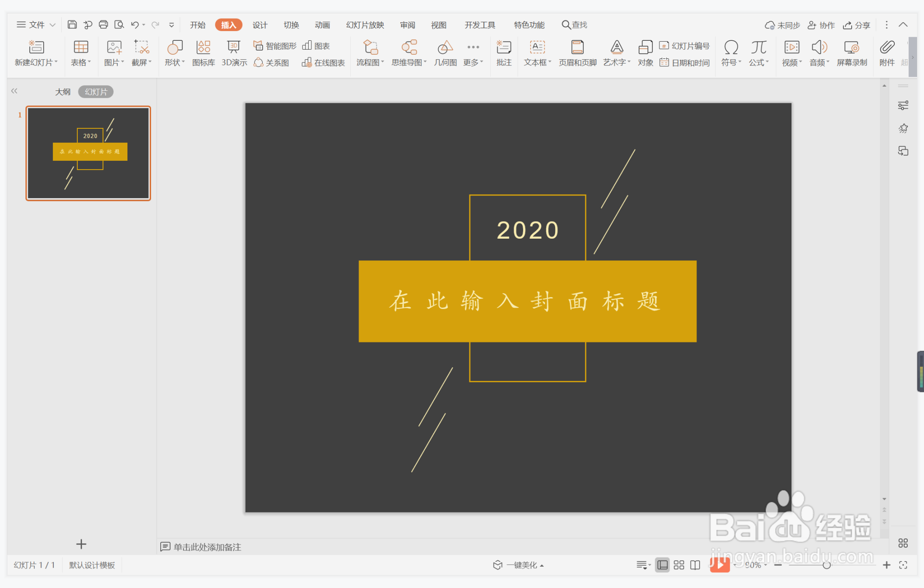The height and width of the screenshot is (588, 924).
Task: Open the 审阅 review tab
Action: point(408,25)
